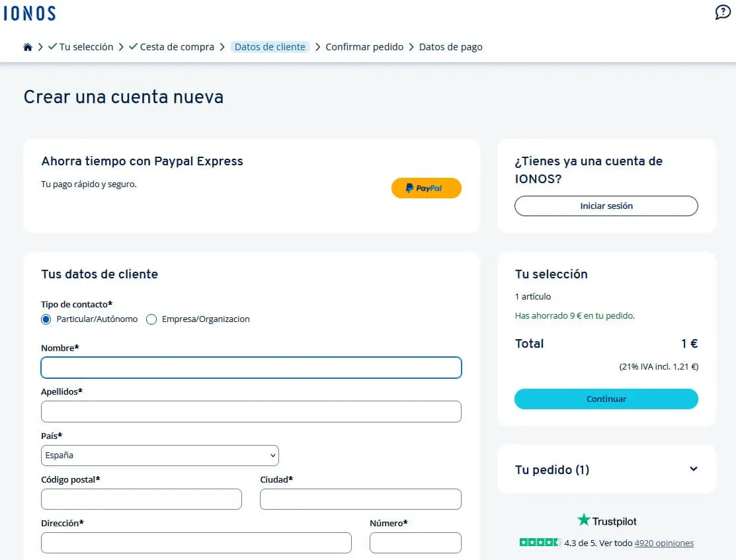Click the Ciudad input field
736x560 pixels.
click(x=360, y=499)
